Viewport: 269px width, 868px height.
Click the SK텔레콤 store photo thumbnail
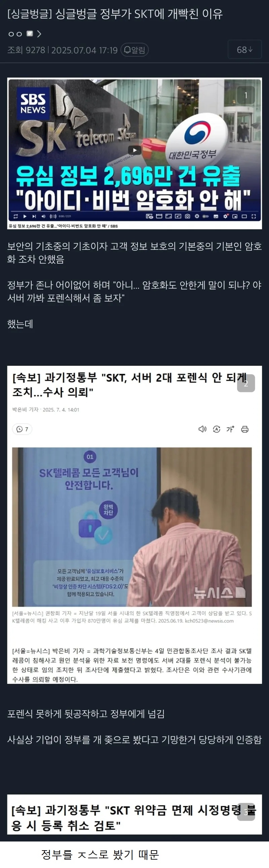coord(132,527)
